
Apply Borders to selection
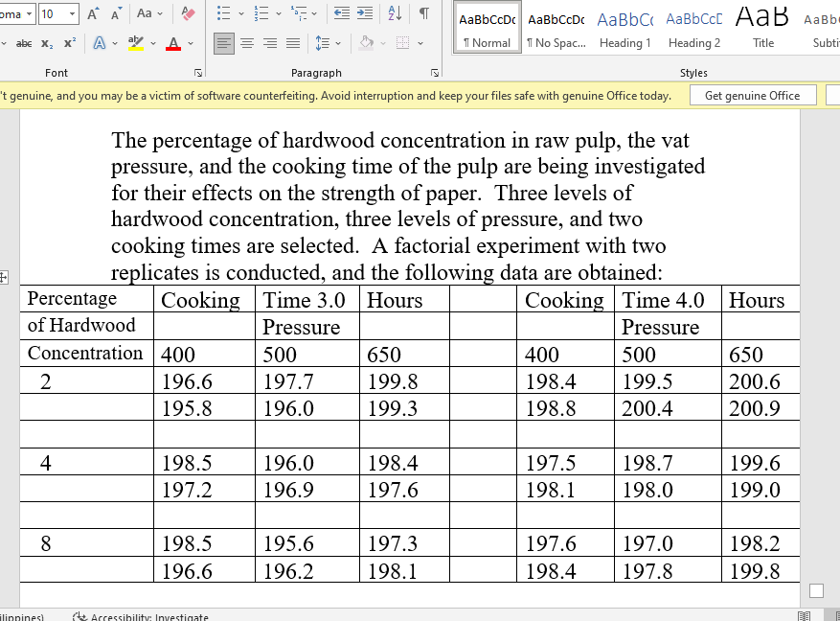[403, 43]
